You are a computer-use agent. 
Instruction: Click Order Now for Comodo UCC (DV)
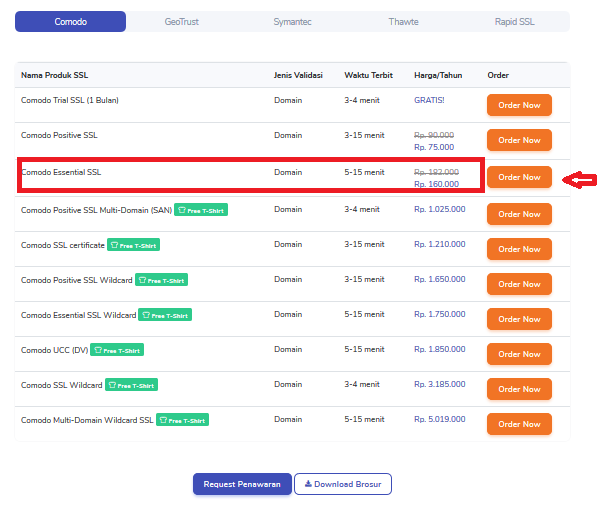(x=519, y=354)
